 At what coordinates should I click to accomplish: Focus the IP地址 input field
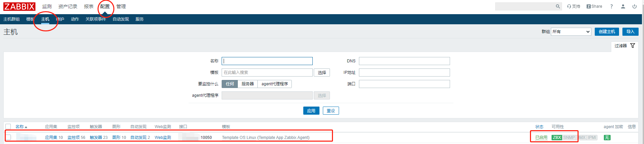point(404,73)
